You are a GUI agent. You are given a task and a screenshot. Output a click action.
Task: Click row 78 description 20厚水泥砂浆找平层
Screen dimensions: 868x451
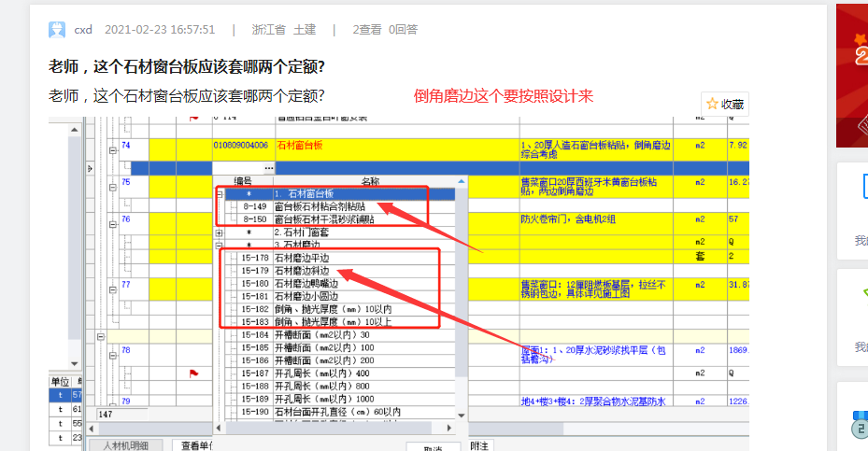click(x=593, y=354)
